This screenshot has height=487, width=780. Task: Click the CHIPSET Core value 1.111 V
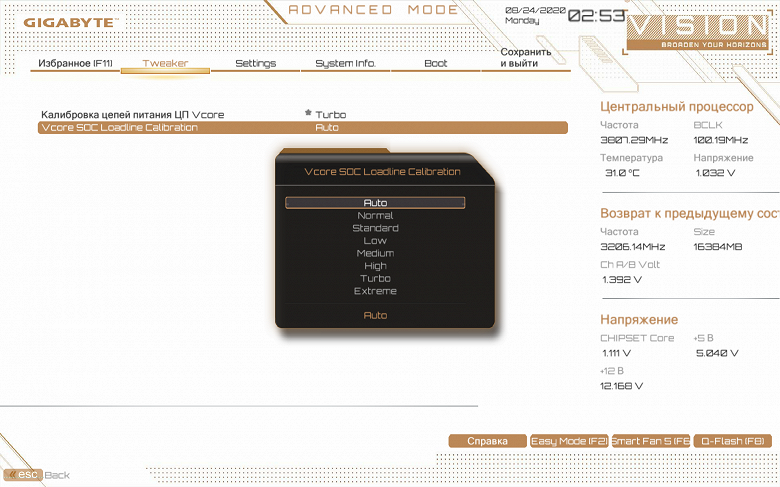click(x=616, y=353)
